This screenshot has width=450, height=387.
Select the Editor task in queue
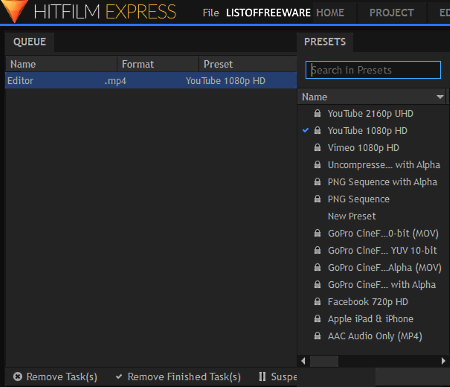151,81
